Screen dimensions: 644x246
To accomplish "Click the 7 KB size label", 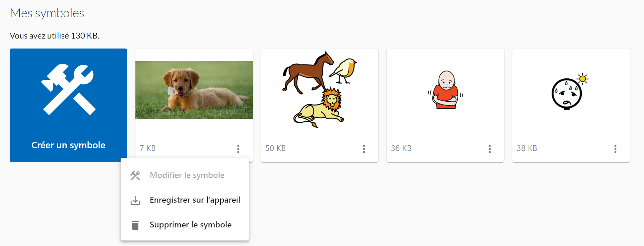I will tap(147, 148).
